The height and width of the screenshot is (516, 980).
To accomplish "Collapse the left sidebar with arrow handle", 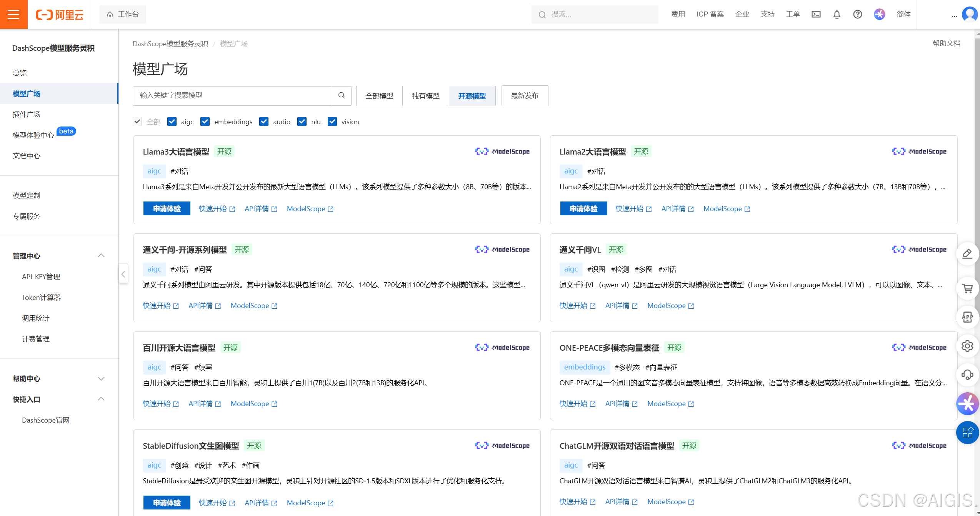I will (x=123, y=274).
